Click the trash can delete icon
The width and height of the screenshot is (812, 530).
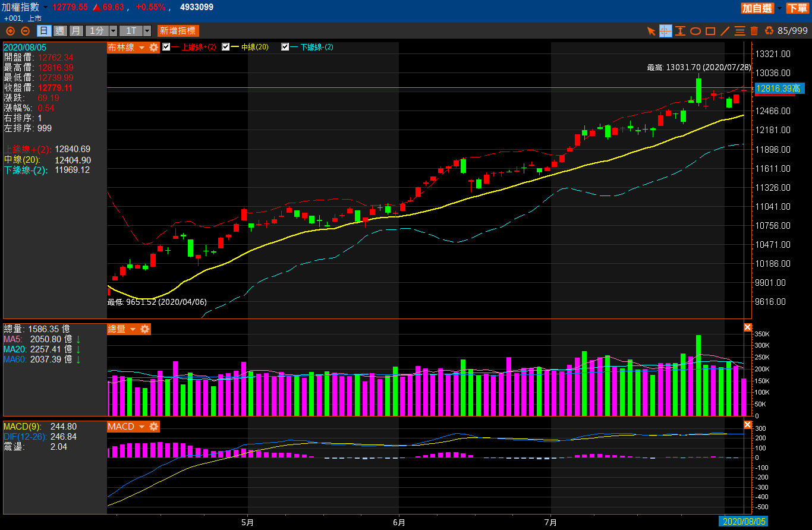(x=754, y=31)
